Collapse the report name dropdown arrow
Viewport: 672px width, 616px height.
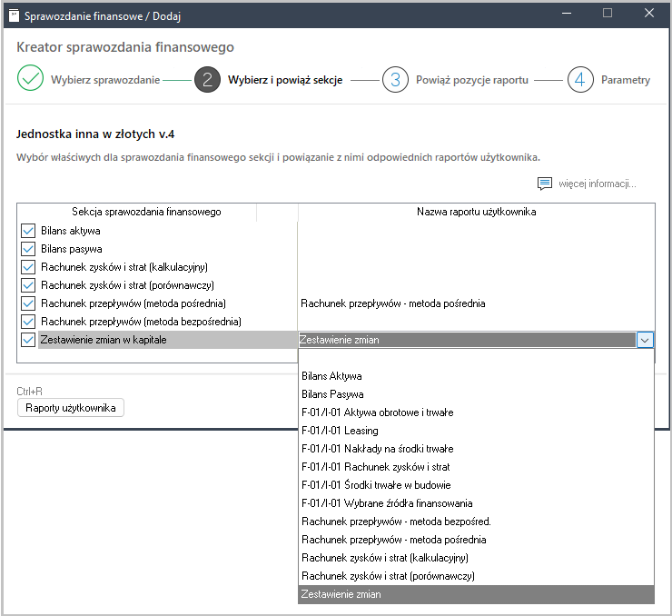(645, 340)
